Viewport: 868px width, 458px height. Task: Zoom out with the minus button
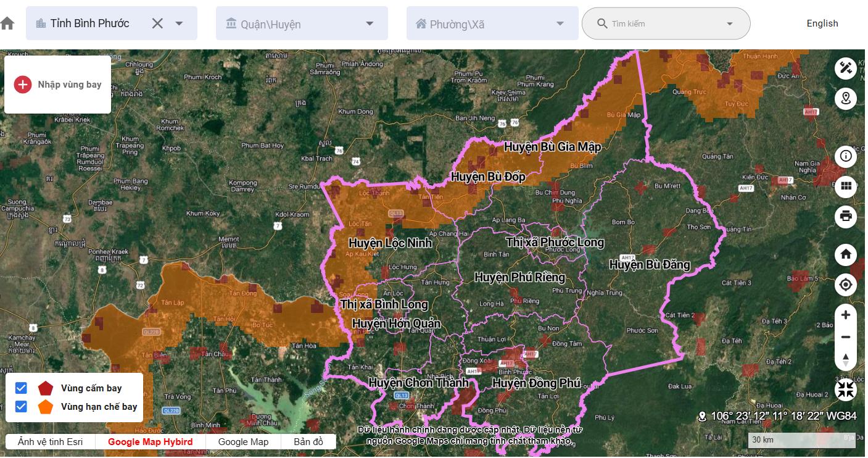(845, 337)
